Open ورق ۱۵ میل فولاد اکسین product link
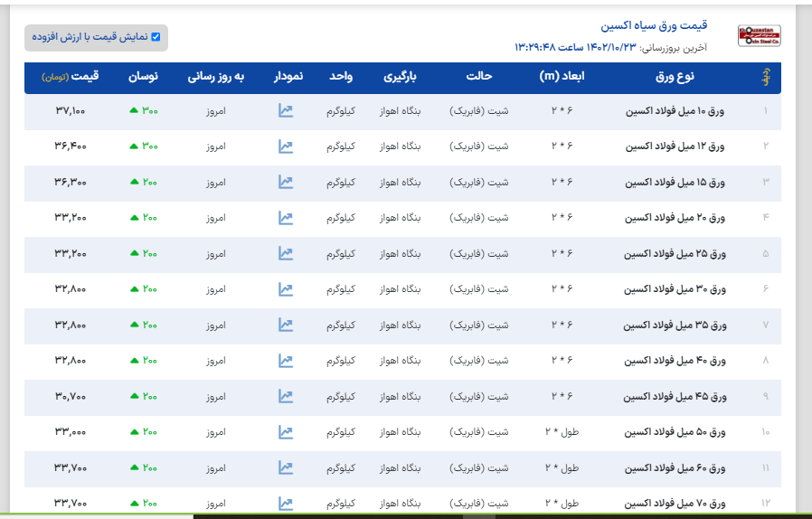This screenshot has height=519, width=812. pyautogui.click(x=675, y=183)
